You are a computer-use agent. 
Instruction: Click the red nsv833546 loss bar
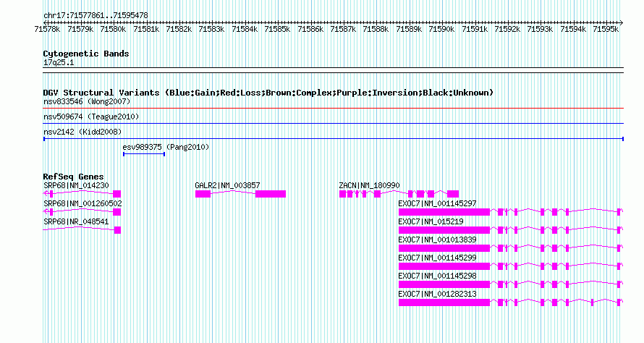pos(333,109)
